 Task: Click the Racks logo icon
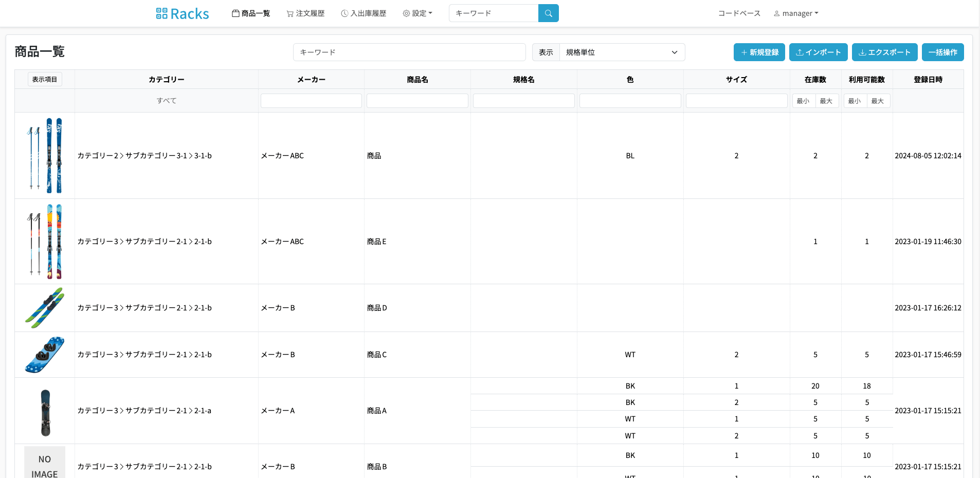tap(161, 13)
